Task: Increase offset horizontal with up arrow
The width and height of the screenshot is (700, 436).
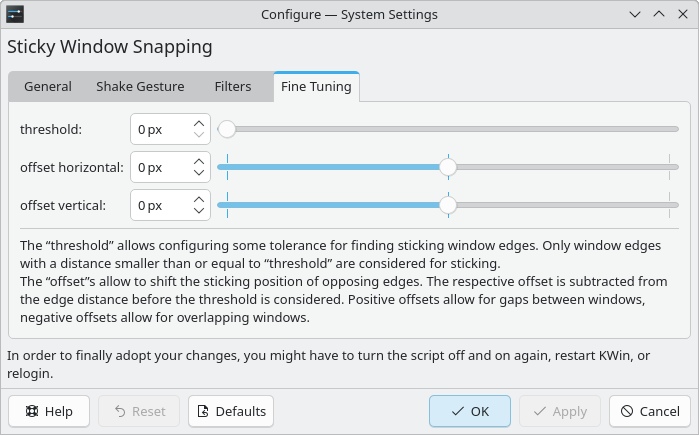Action: [x=199, y=162]
